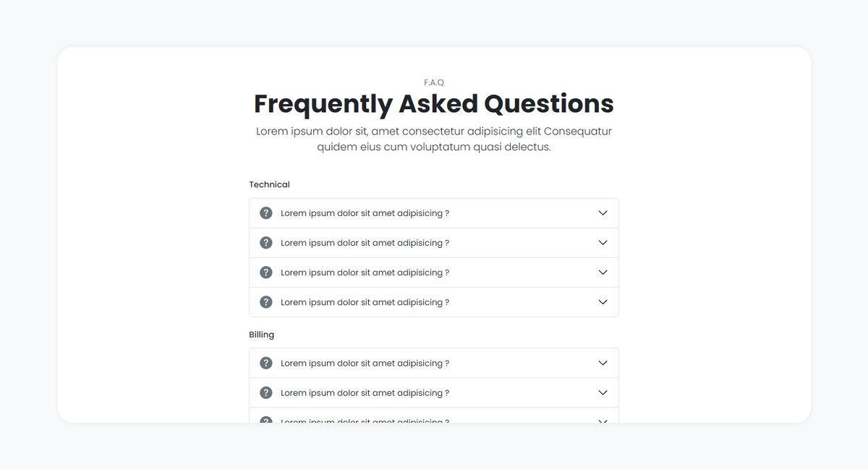Click the question mark icon of the first Billing question
This screenshot has width=868, height=469.
tap(266, 363)
